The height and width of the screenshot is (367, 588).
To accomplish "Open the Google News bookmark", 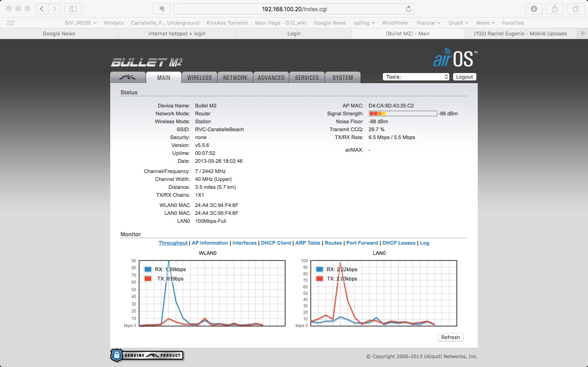I will (330, 23).
